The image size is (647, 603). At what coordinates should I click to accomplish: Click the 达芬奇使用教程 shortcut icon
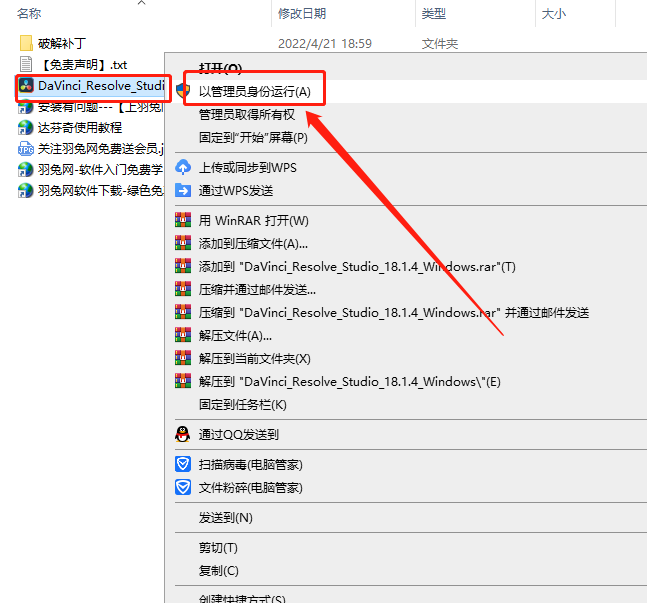point(26,128)
